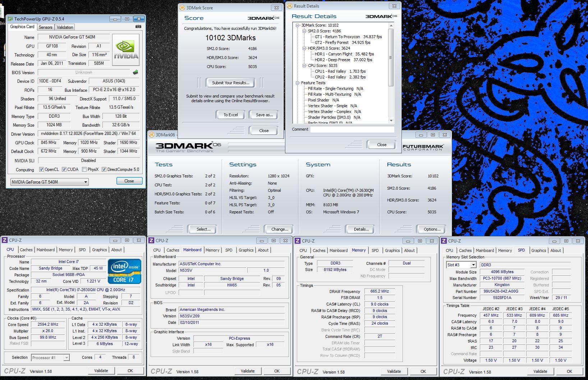Open the About tab in the CPU-Z CPU window
This screenshot has width=588, height=380.
[116, 250]
